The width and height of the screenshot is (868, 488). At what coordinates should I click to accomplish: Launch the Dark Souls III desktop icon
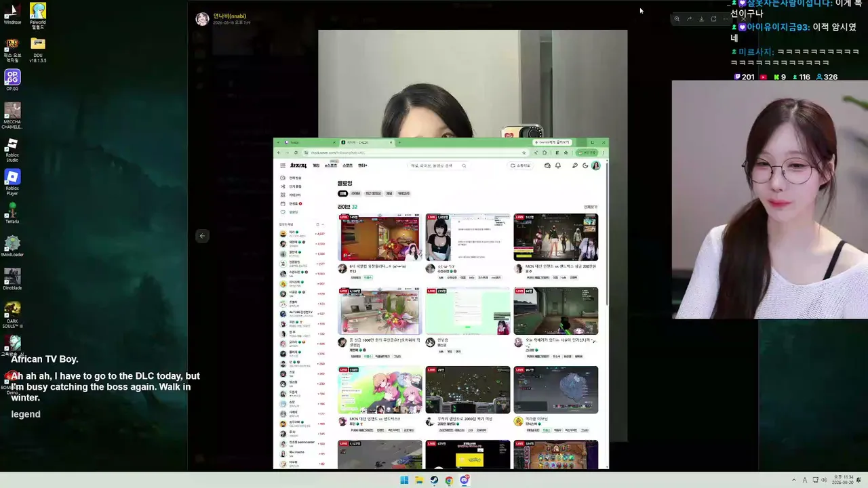[12, 315]
